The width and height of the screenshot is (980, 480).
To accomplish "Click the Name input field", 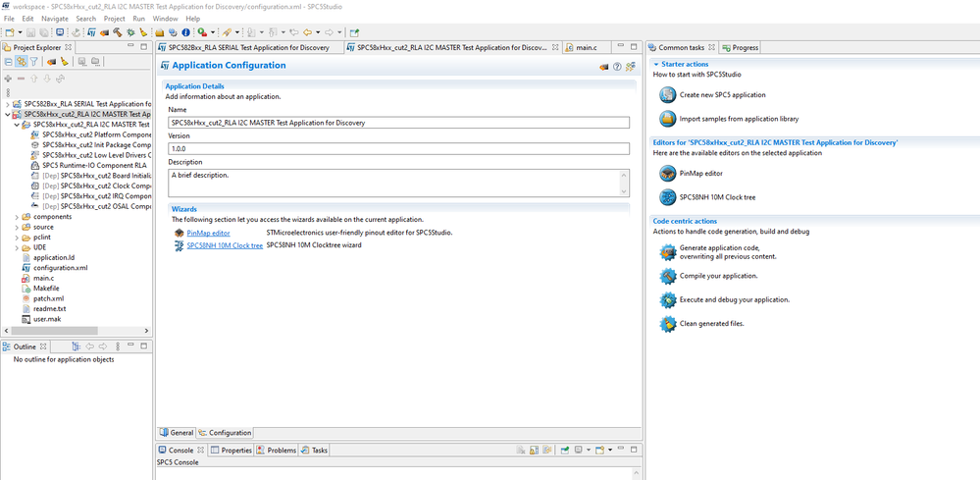I will 398,123.
